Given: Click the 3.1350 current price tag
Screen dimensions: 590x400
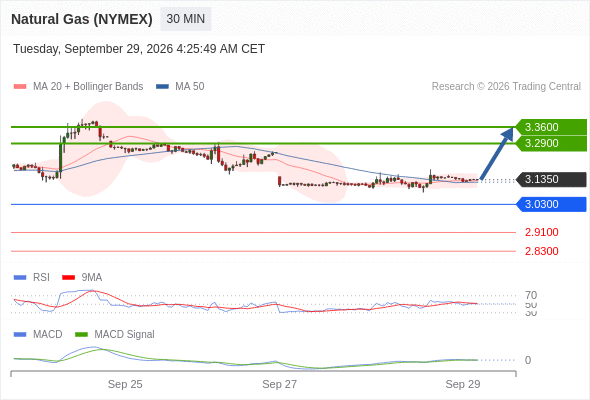Looking at the screenshot, I should point(551,179).
